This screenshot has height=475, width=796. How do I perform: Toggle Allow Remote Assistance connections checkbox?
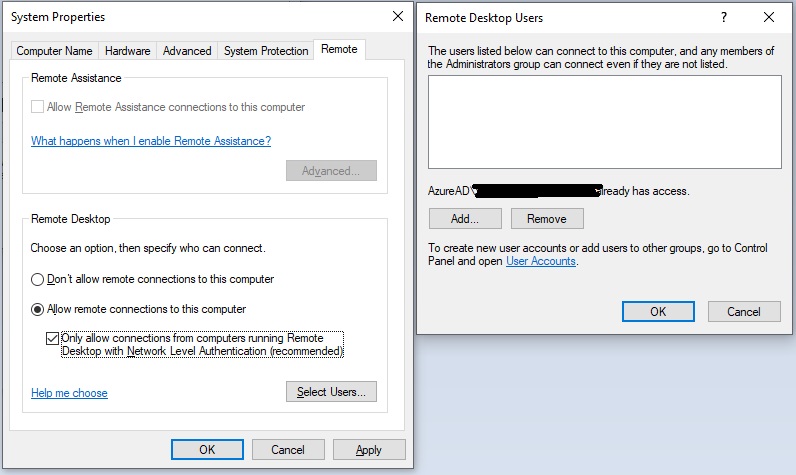click(37, 107)
